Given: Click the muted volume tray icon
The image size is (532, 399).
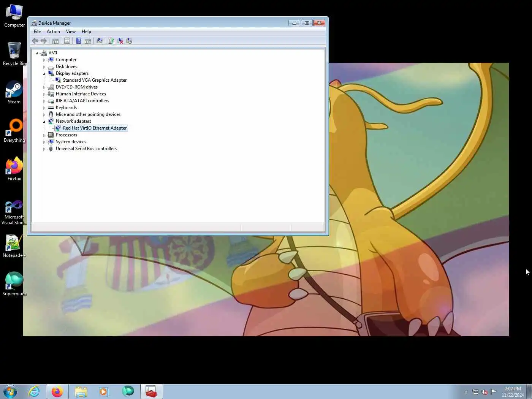Looking at the screenshot, I should 484,392.
